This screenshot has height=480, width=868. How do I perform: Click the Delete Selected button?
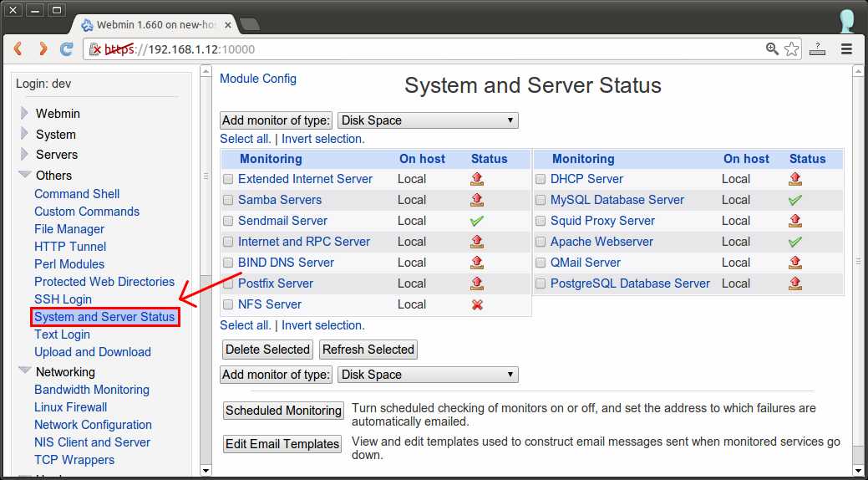click(267, 350)
